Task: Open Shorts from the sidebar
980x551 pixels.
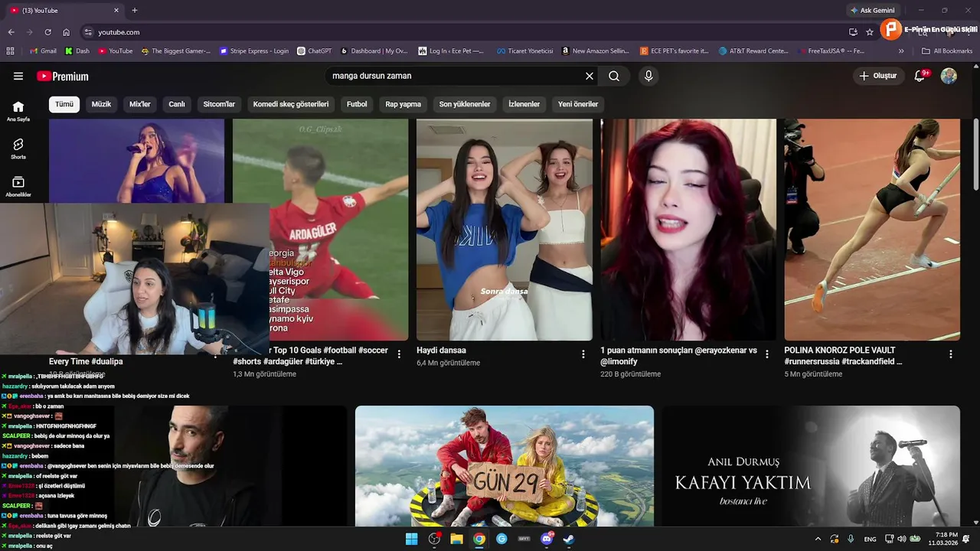Action: (x=18, y=148)
